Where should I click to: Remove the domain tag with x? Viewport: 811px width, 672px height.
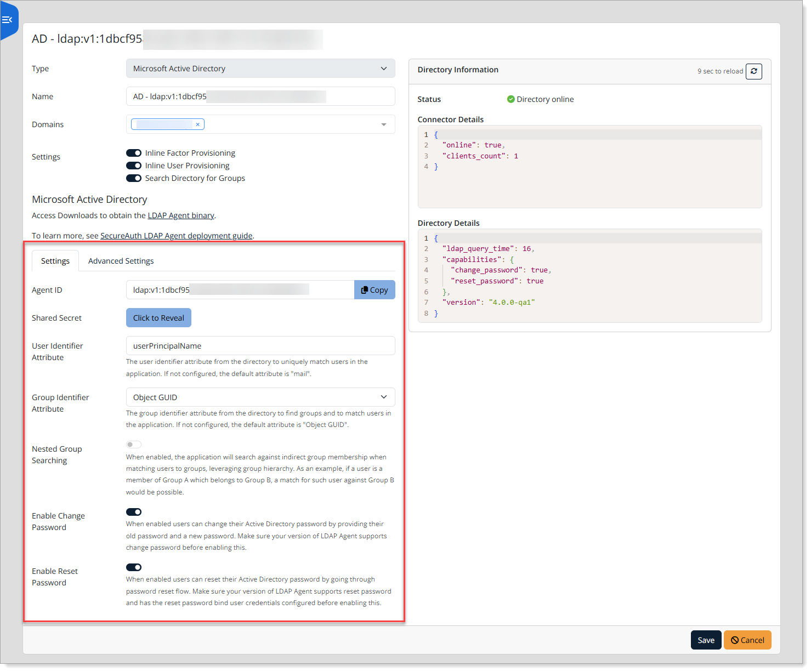point(198,124)
